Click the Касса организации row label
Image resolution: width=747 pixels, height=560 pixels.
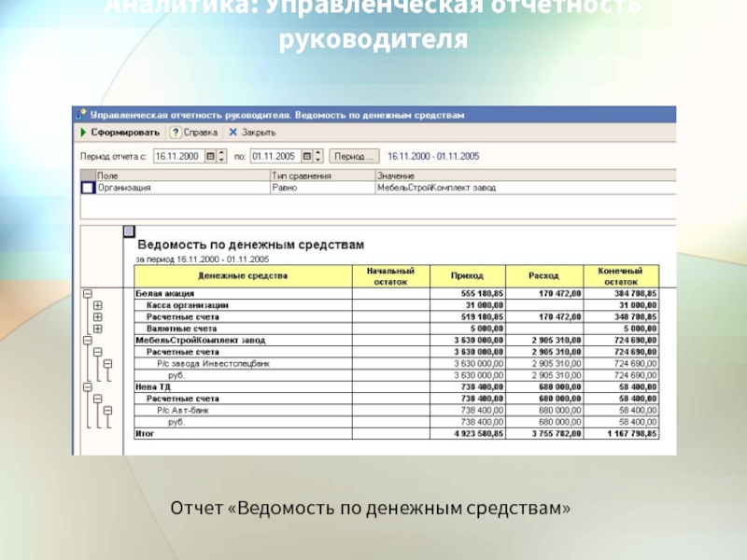[x=188, y=305]
